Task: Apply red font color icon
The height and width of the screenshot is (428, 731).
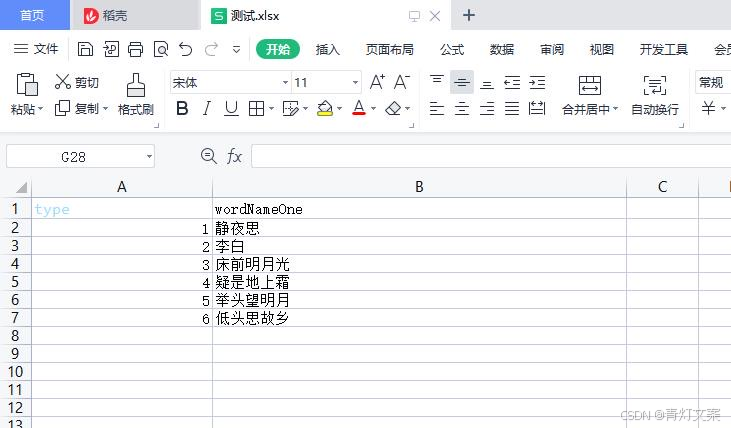Action: [359, 108]
